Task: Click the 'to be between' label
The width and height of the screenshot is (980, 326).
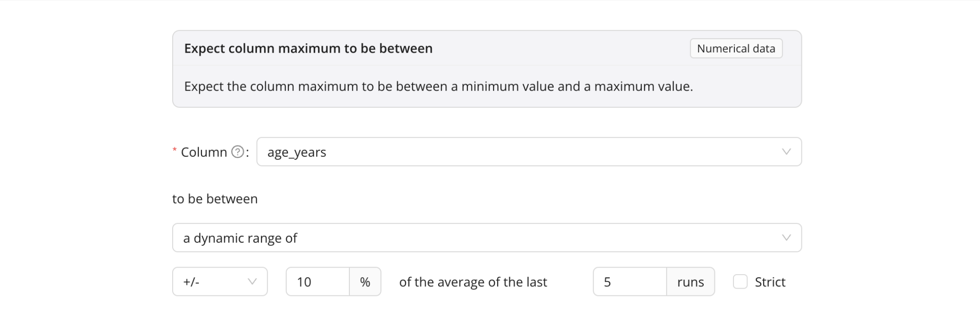Action: (215, 199)
